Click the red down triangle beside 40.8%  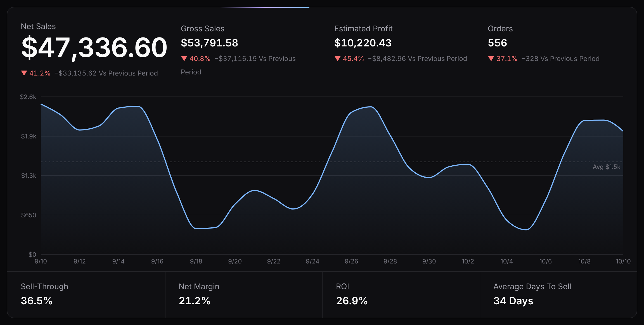pos(184,59)
